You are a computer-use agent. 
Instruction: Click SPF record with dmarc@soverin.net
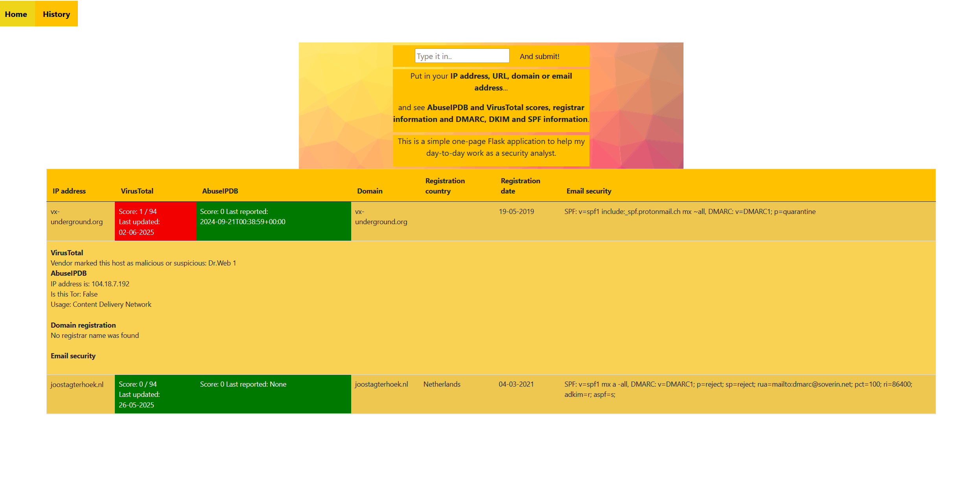[738, 389]
